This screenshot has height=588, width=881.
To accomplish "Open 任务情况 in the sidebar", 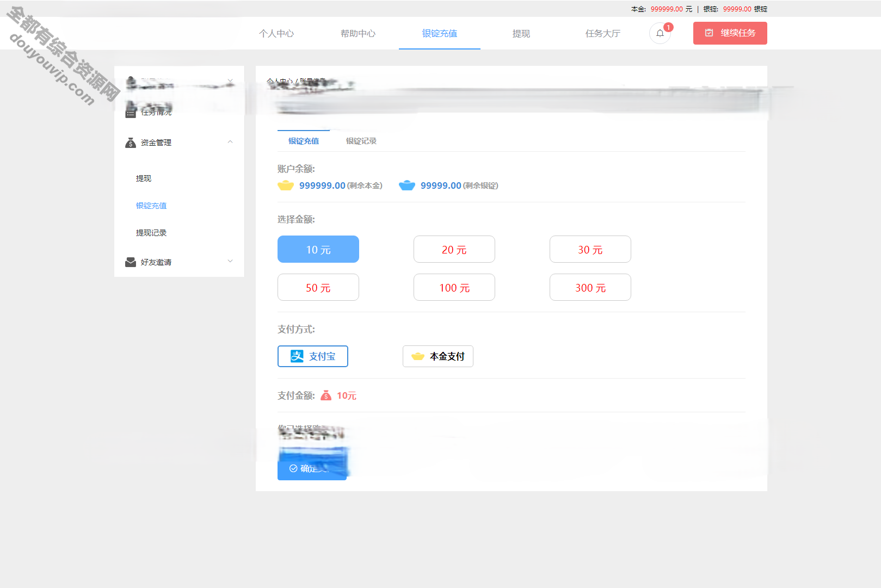I will pos(156,113).
